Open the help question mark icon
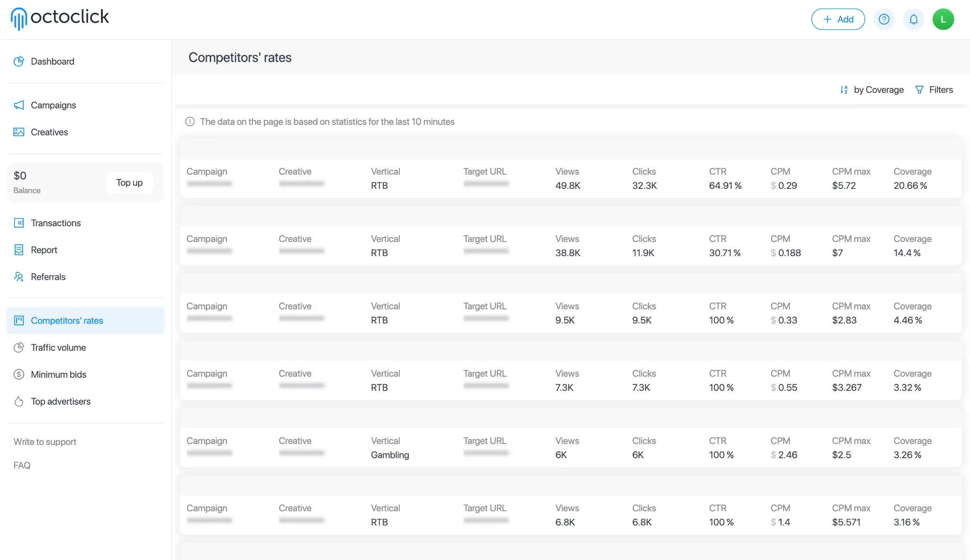970x560 pixels. (x=884, y=19)
